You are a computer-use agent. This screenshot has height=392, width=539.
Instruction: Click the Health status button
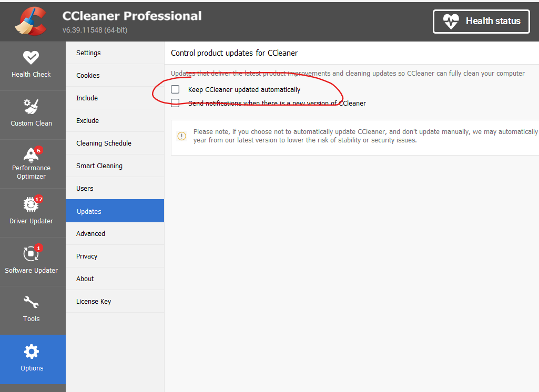coord(481,22)
